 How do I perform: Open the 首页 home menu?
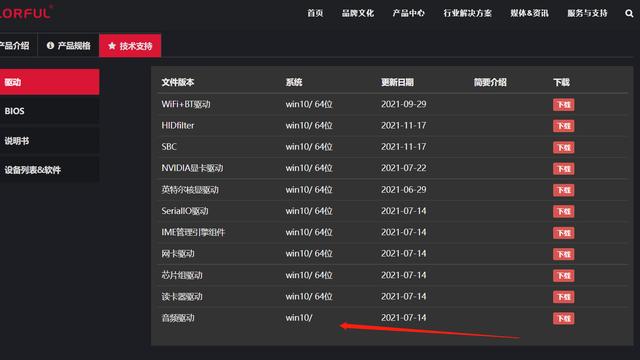pos(315,13)
